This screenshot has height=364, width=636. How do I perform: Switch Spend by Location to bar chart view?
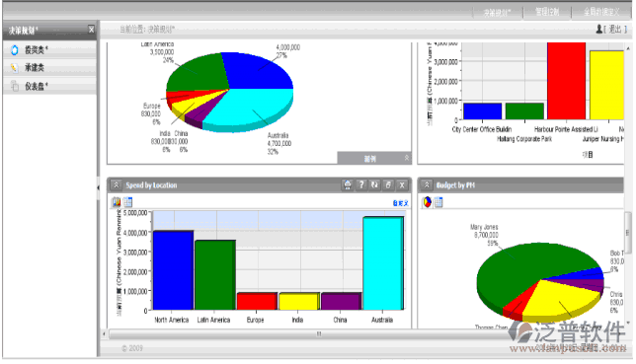point(117,201)
